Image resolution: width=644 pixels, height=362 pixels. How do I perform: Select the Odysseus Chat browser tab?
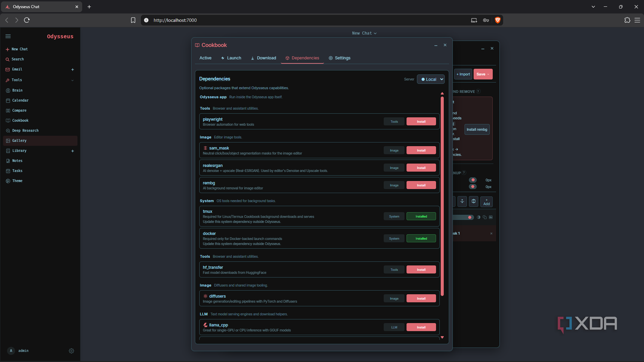tap(41, 7)
